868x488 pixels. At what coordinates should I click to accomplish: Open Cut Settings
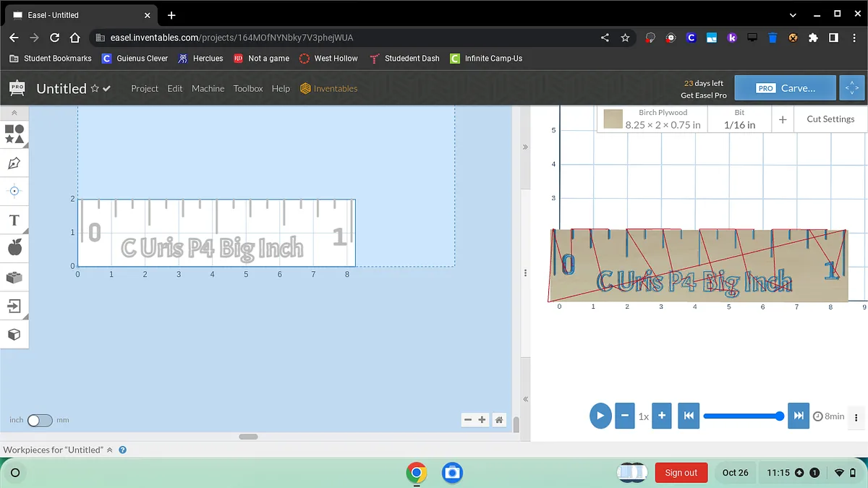[830, 119]
